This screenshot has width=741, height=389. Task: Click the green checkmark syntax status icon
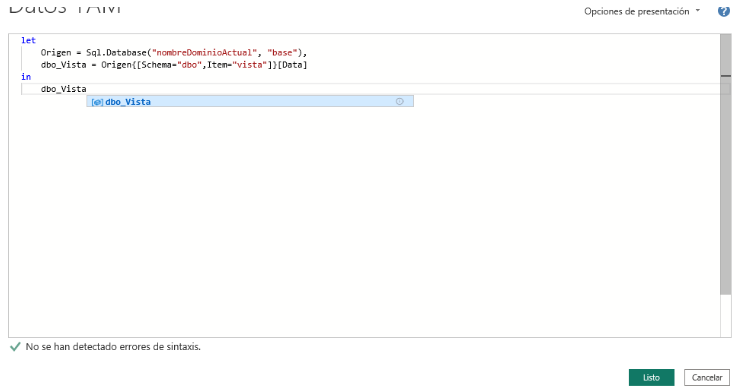(15, 346)
